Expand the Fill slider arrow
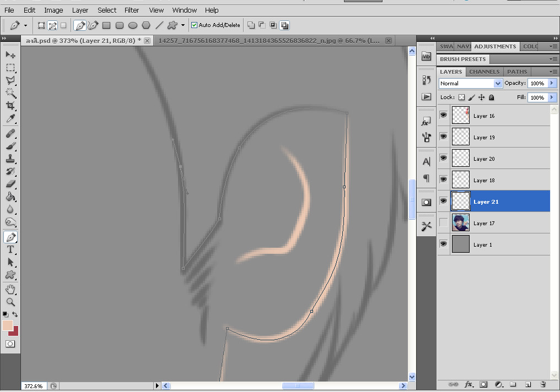 coord(552,97)
